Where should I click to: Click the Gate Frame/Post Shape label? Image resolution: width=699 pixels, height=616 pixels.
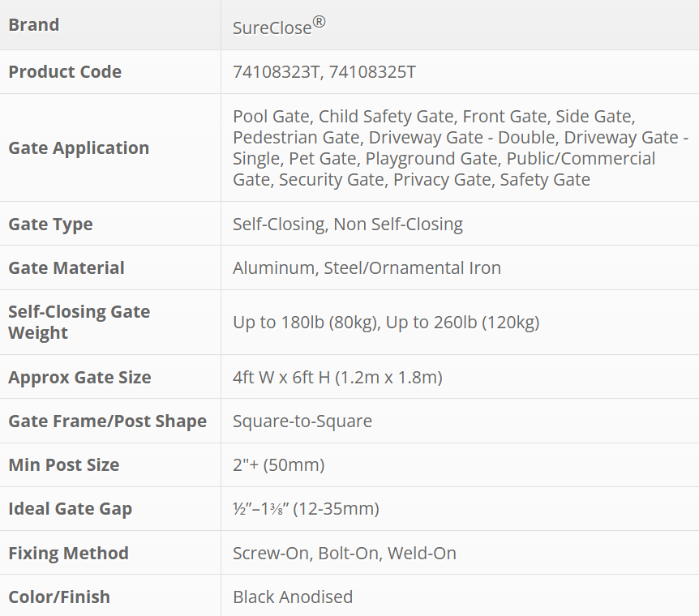107,421
